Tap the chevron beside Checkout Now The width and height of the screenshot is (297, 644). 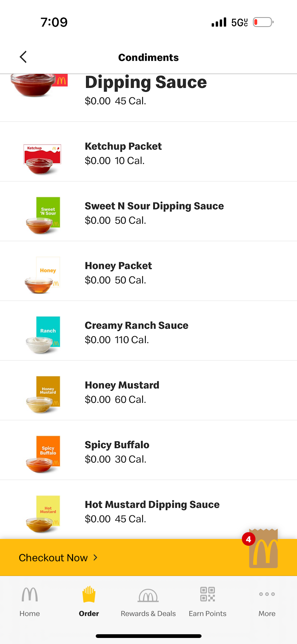click(96, 557)
